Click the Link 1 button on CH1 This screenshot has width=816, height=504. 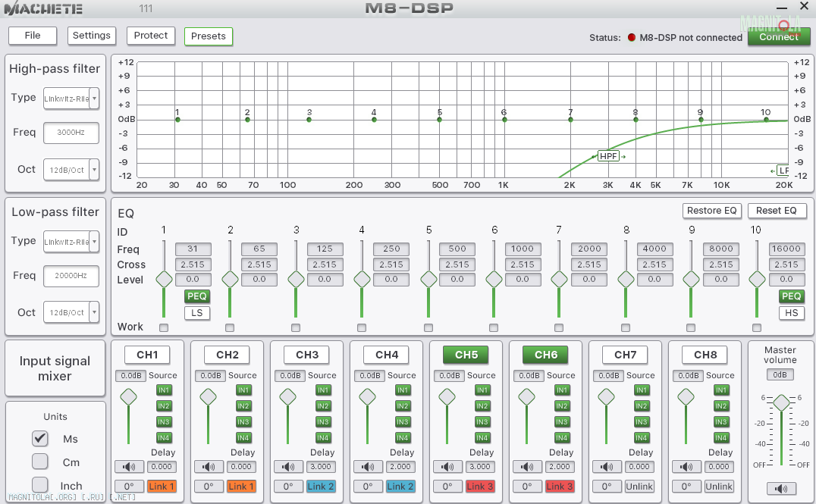click(162, 487)
